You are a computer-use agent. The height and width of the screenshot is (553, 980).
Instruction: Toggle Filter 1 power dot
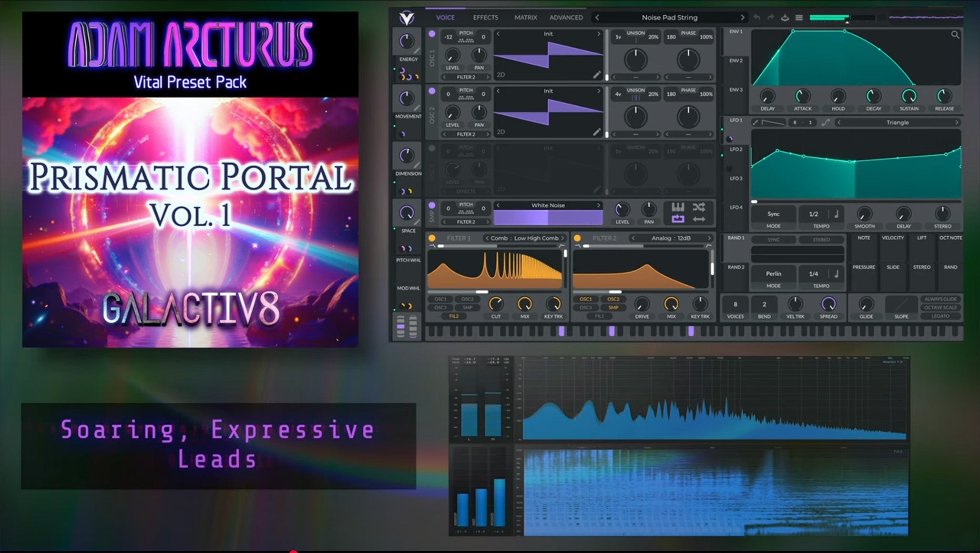click(x=432, y=238)
